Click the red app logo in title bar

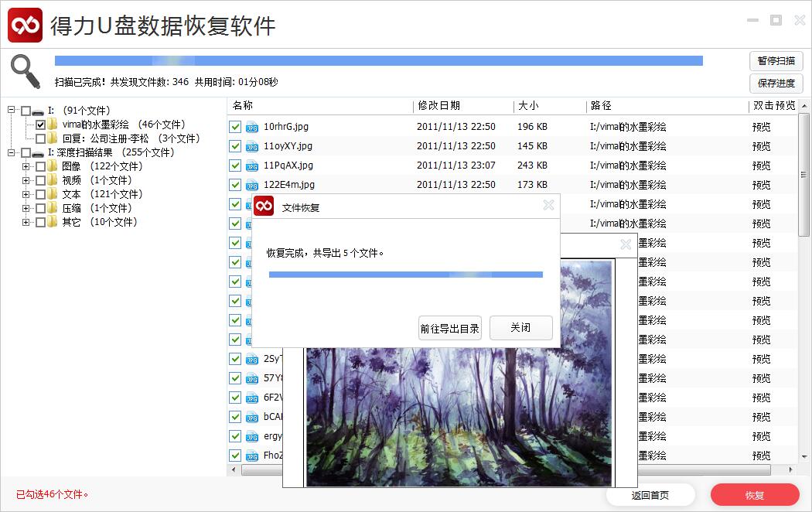pos(25,25)
